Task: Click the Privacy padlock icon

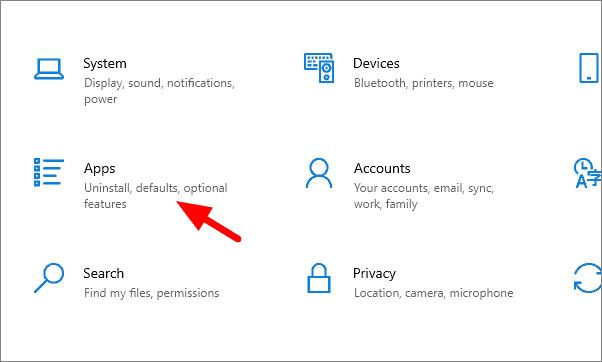Action: pyautogui.click(x=319, y=278)
